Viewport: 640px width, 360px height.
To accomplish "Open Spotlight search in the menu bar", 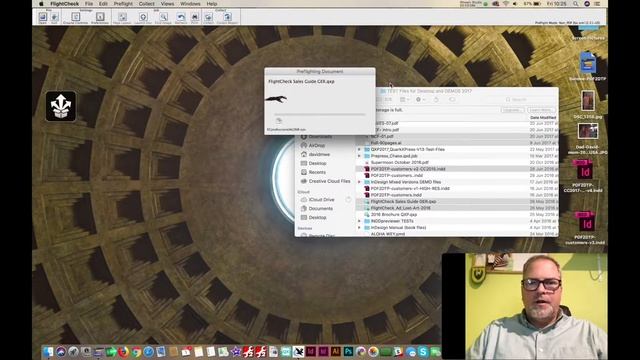I will (576, 4).
